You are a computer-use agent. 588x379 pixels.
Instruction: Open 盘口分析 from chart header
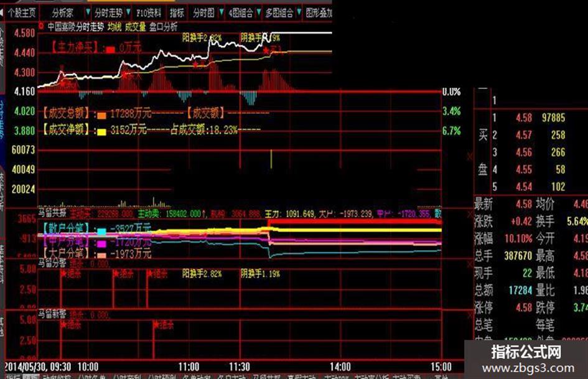(x=164, y=27)
